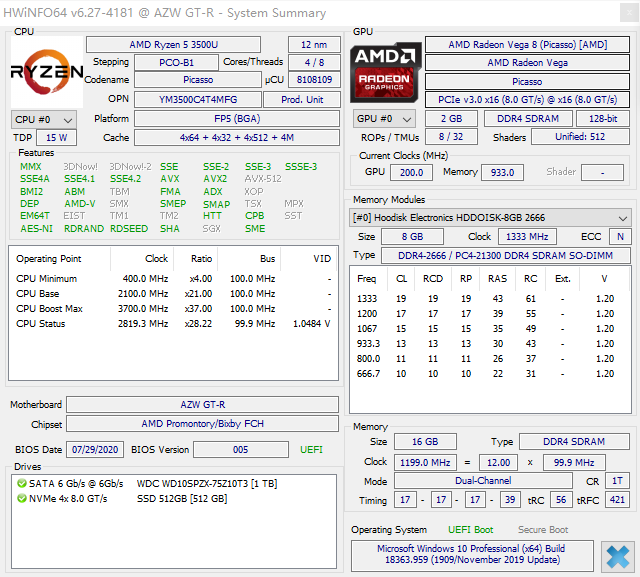Close the System Summary window
Image resolution: width=640 pixels, height=577 pixels.
(x=630, y=13)
